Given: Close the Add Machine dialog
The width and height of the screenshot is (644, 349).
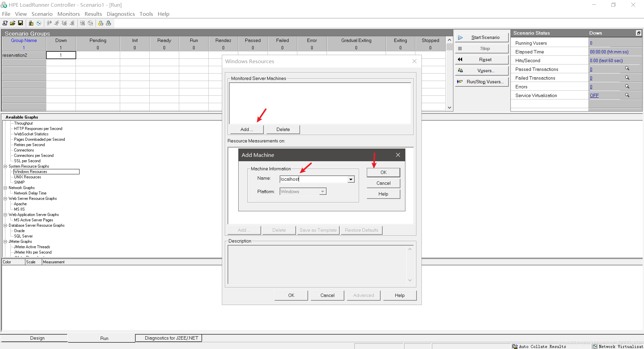Looking at the screenshot, I should pos(398,155).
